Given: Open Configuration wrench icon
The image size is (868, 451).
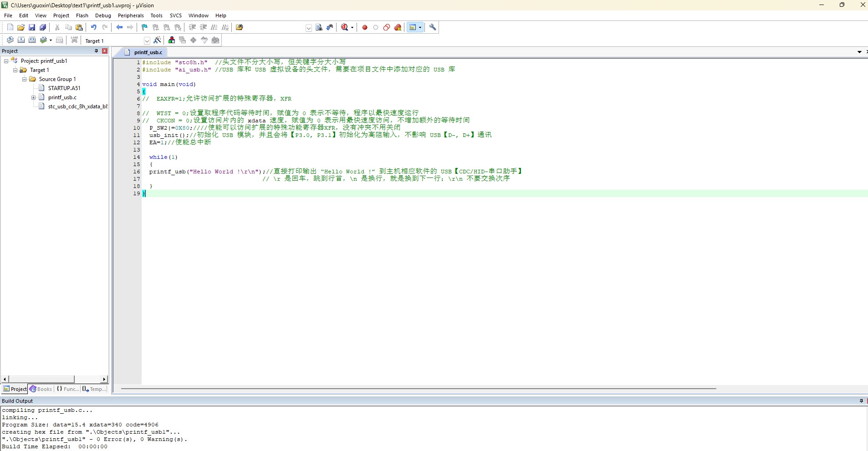Looking at the screenshot, I should (433, 27).
